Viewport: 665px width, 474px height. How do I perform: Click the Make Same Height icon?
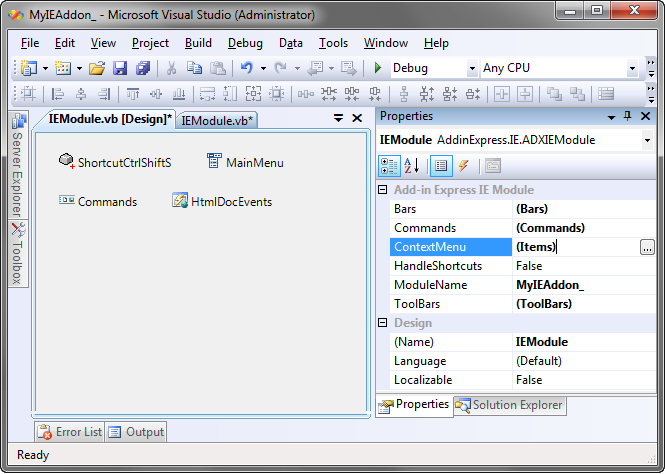pyautogui.click(x=230, y=94)
